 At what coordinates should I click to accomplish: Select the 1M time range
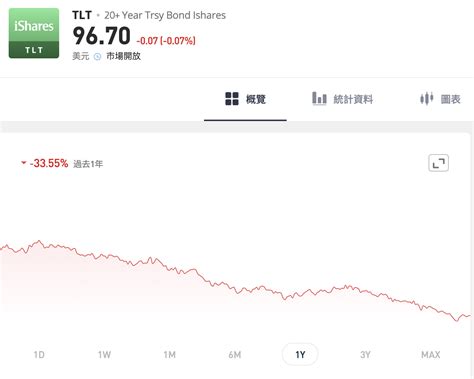coord(170,354)
